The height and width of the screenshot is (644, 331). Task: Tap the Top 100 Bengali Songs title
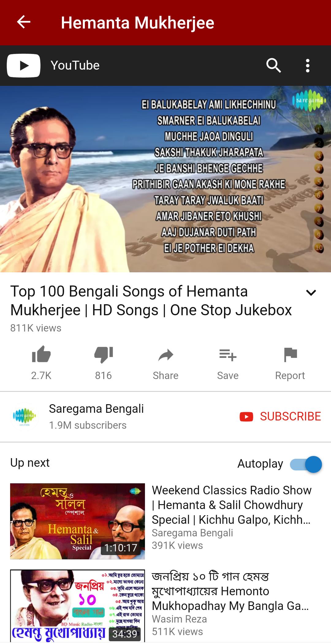click(151, 301)
